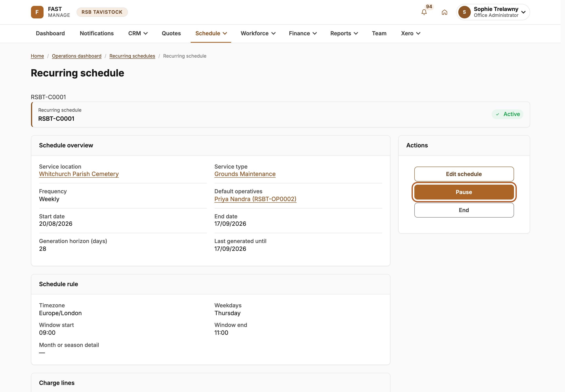The height and width of the screenshot is (392, 565).
Task: Open Grounds Maintenance service type link
Action: click(x=245, y=174)
